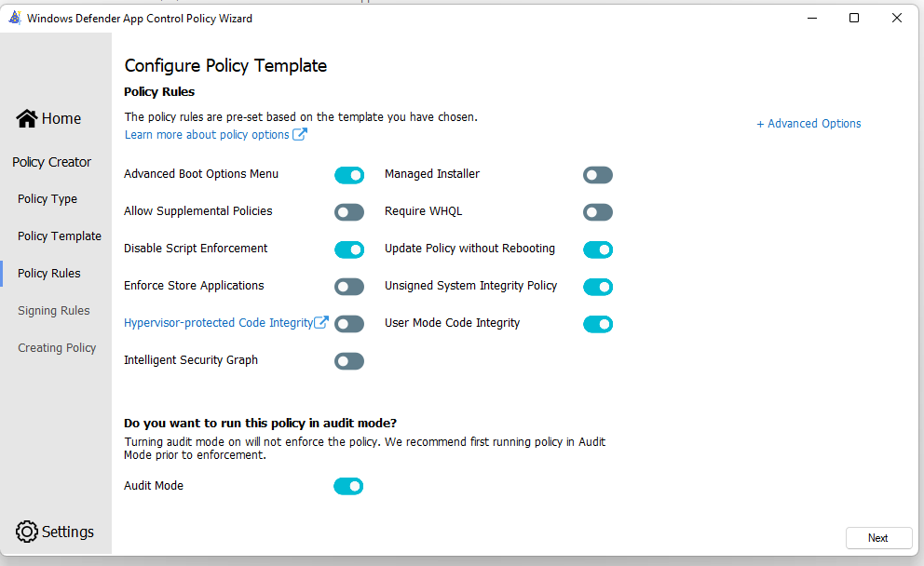Minimize the Policy Wizard window
Screen dimensions: 924x566
coord(812,19)
